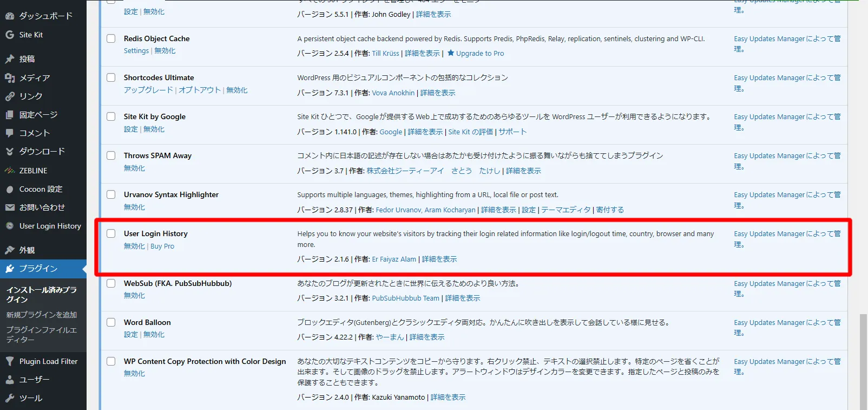Screen dimensions: 868x410
Task: Check the User Login History plugin checkbox
Action: (111, 233)
